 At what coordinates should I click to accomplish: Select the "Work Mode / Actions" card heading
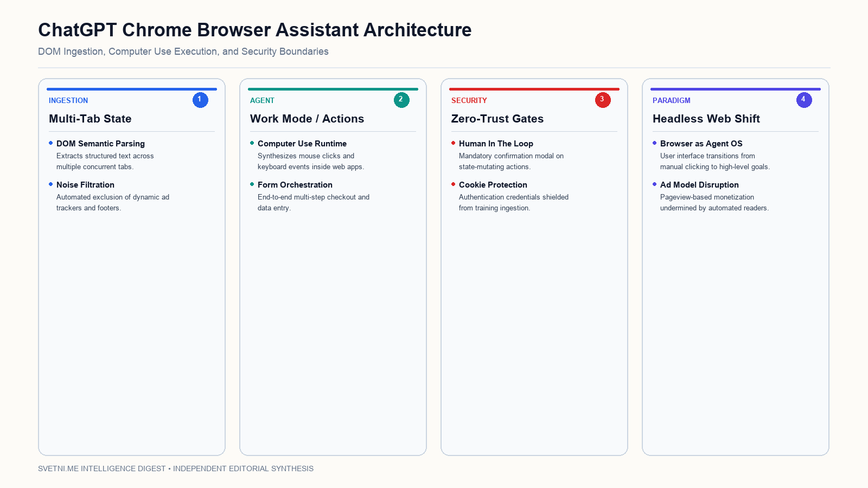(307, 119)
